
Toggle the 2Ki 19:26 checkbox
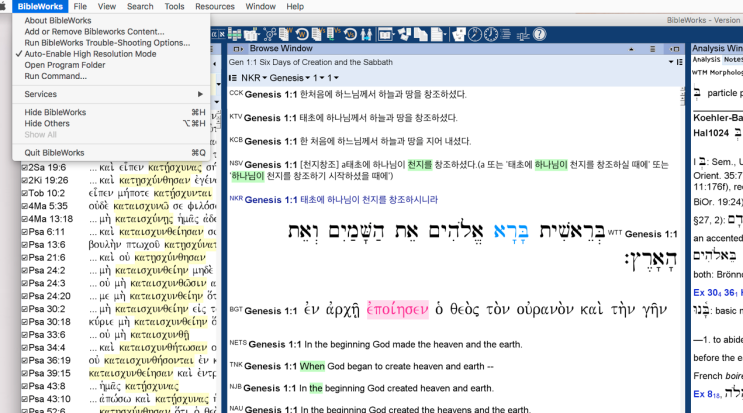pos(25,180)
